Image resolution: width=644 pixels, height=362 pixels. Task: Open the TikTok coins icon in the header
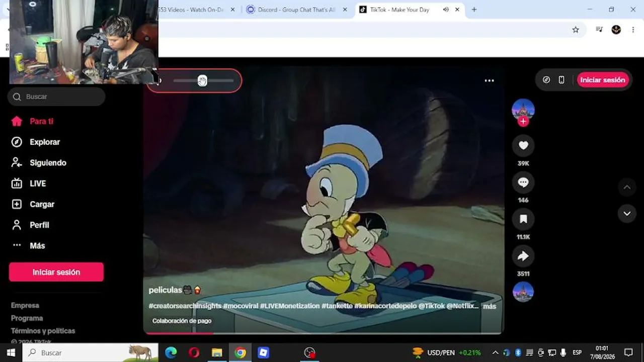coord(546,80)
